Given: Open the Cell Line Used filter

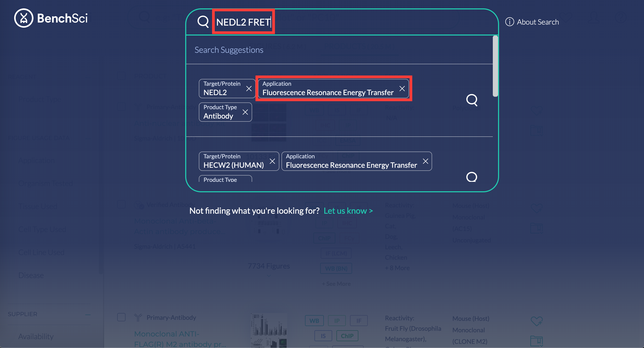Looking at the screenshot, I should (41, 252).
